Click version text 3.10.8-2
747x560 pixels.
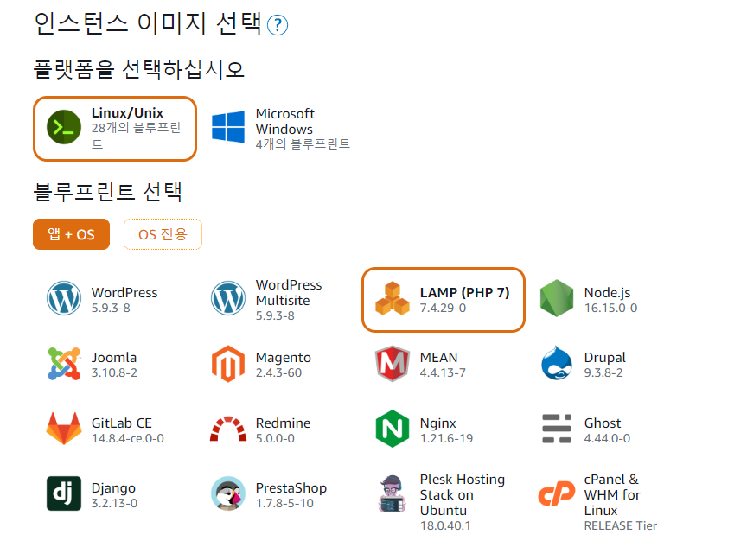click(x=114, y=372)
